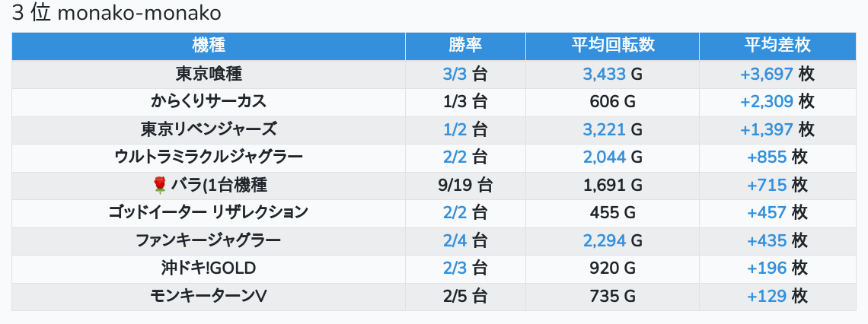Click ウルトラミラクルジャグラー machine name

pos(209,157)
